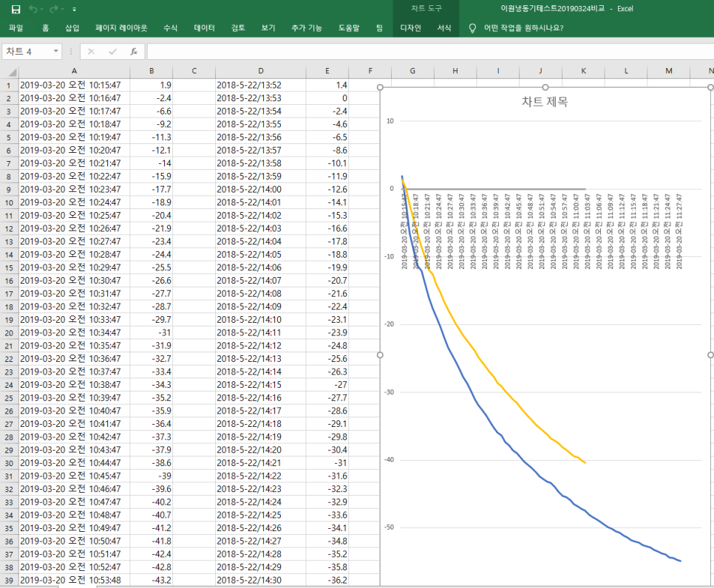Click the lightbulb Tell Me icon
Screen dimensions: 714x588
472,28
